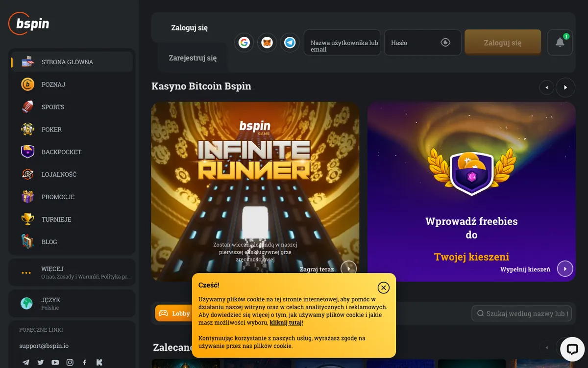Open Backpocket menu item
This screenshot has height=368, width=588.
[72, 152]
